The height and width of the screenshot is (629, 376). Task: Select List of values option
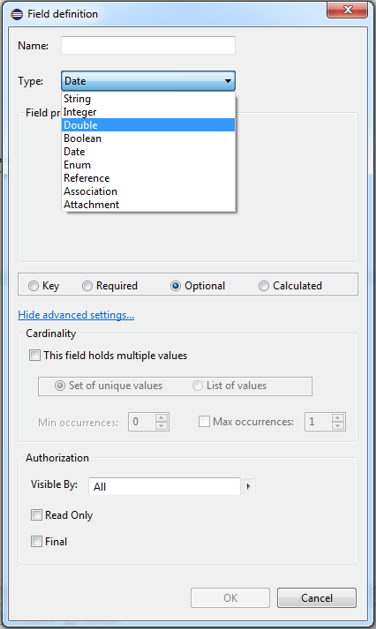(x=197, y=386)
